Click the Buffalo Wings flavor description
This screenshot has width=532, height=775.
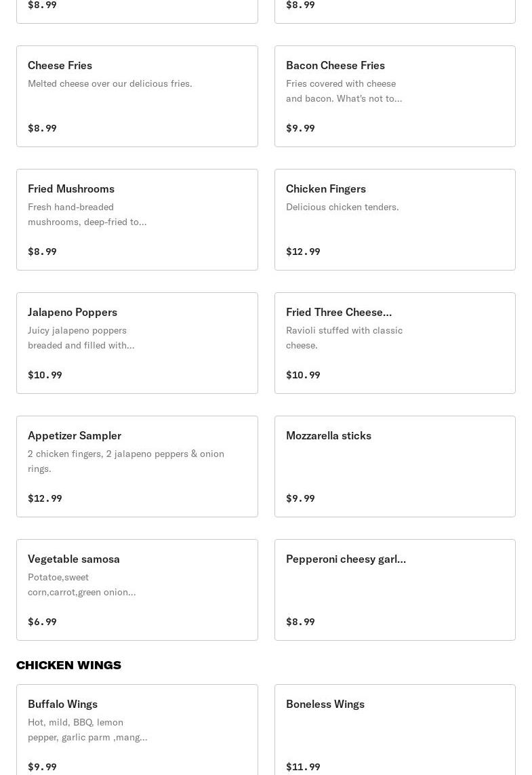pyautogui.click(x=87, y=730)
